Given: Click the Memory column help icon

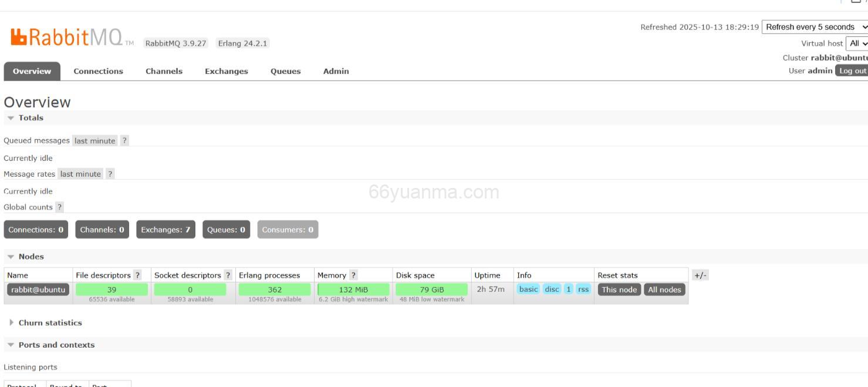Looking at the screenshot, I should point(353,275).
